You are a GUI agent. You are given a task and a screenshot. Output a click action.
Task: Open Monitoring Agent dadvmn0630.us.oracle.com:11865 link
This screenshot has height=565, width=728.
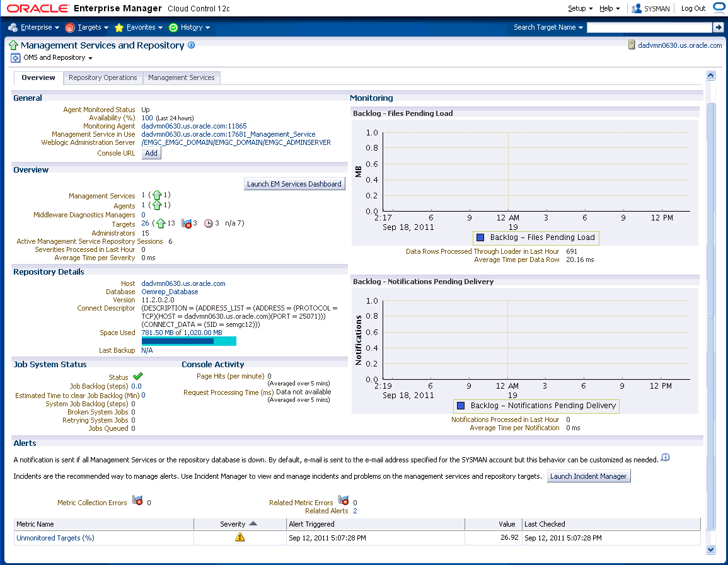pos(194,126)
